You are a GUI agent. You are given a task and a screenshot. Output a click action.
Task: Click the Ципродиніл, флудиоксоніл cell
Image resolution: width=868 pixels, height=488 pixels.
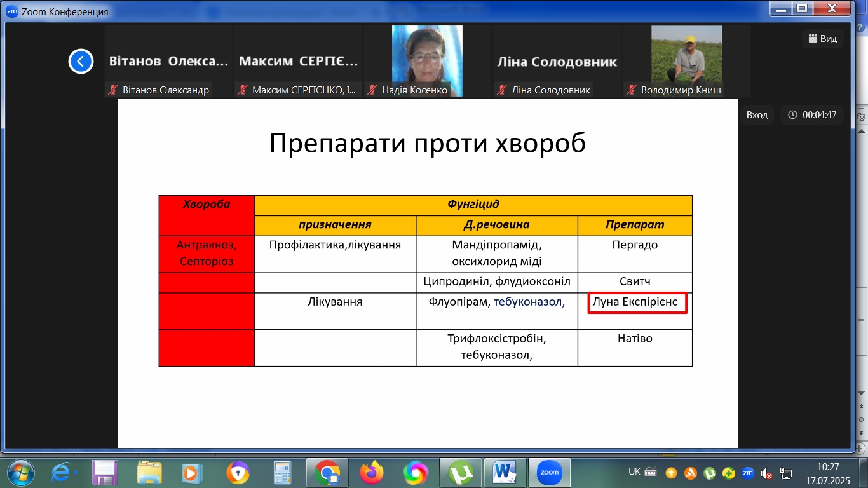click(x=497, y=282)
